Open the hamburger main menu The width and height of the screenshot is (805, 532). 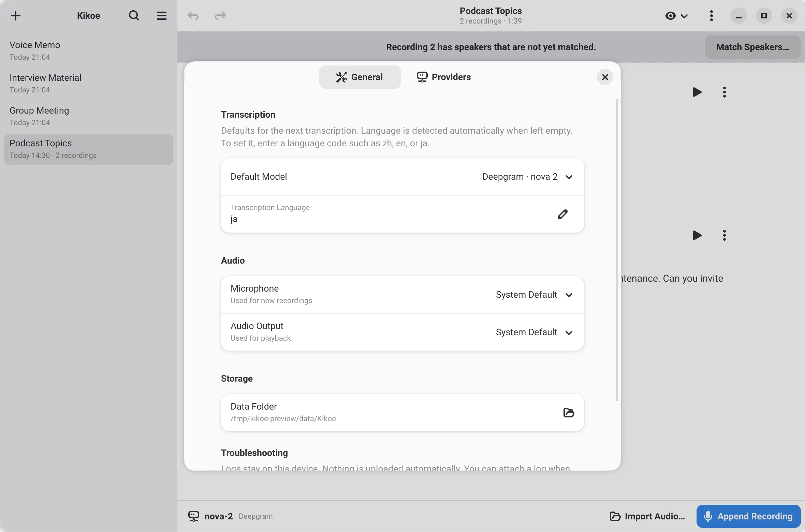[161, 16]
